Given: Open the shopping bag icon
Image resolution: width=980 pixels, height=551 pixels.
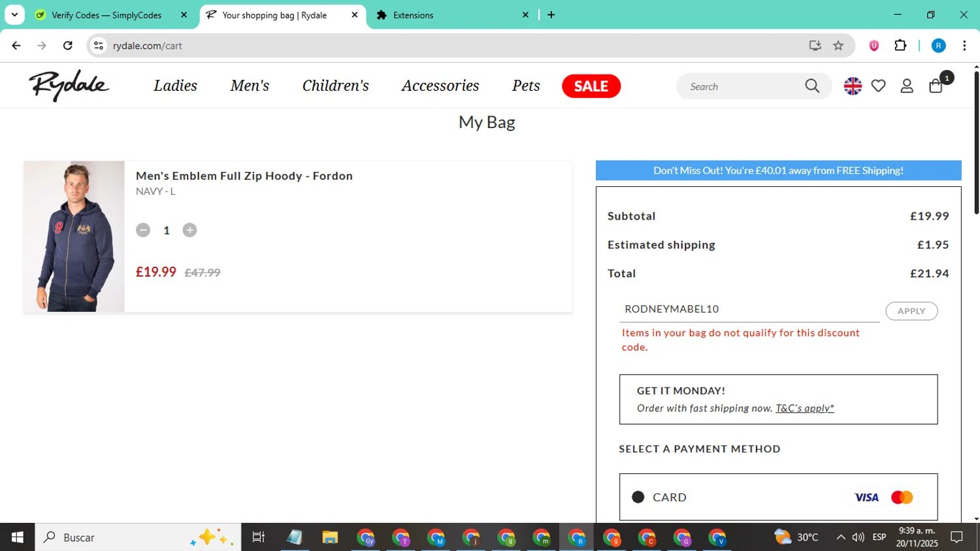Looking at the screenshot, I should (x=936, y=86).
